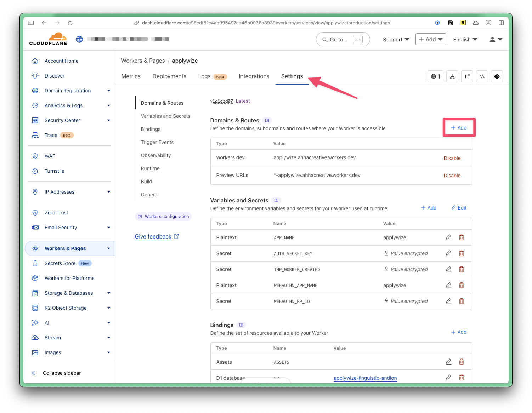Open the external link icon in toolbar
This screenshot has height=413, width=532.
tap(467, 76)
